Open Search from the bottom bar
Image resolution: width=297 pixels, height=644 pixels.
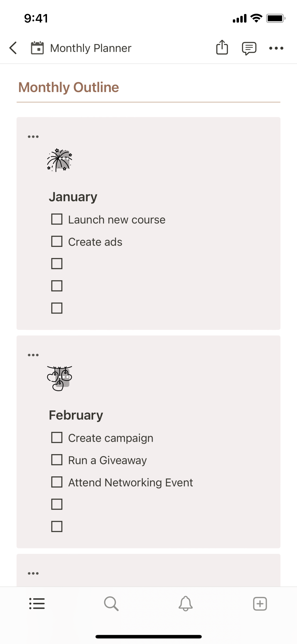click(111, 604)
